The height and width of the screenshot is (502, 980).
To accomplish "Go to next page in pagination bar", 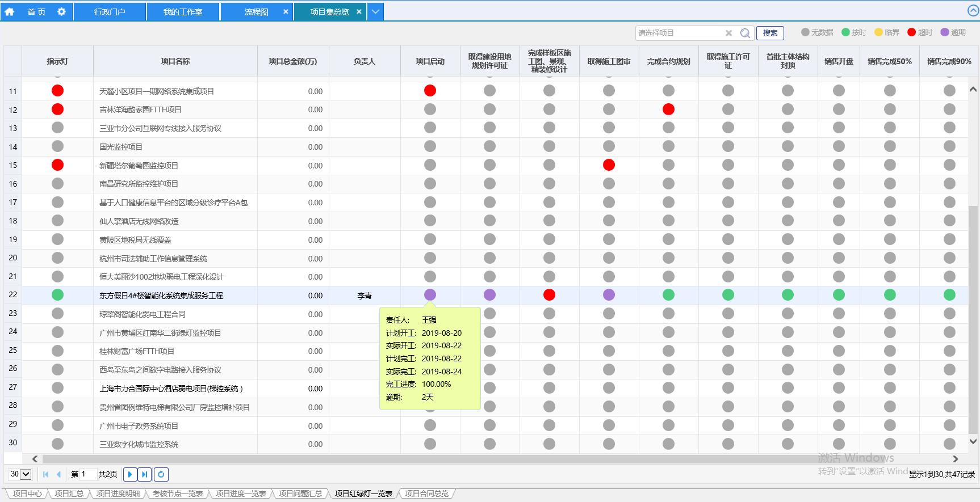I will point(129,474).
